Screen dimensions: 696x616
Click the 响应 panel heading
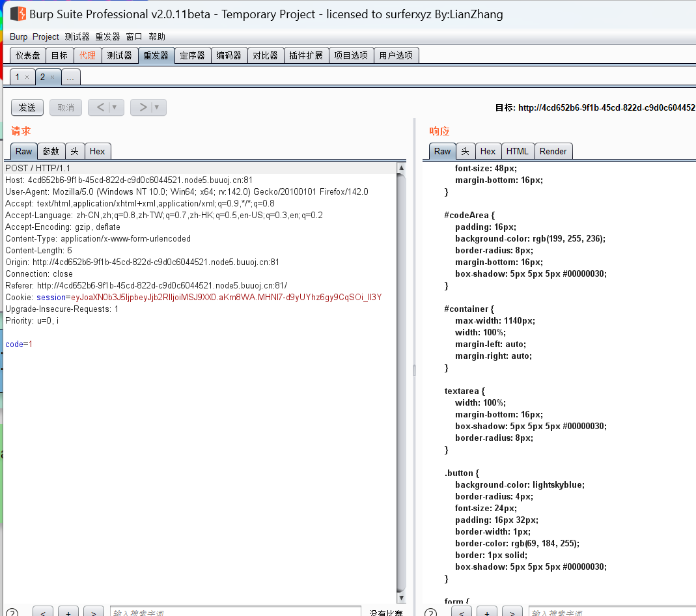coord(439,131)
